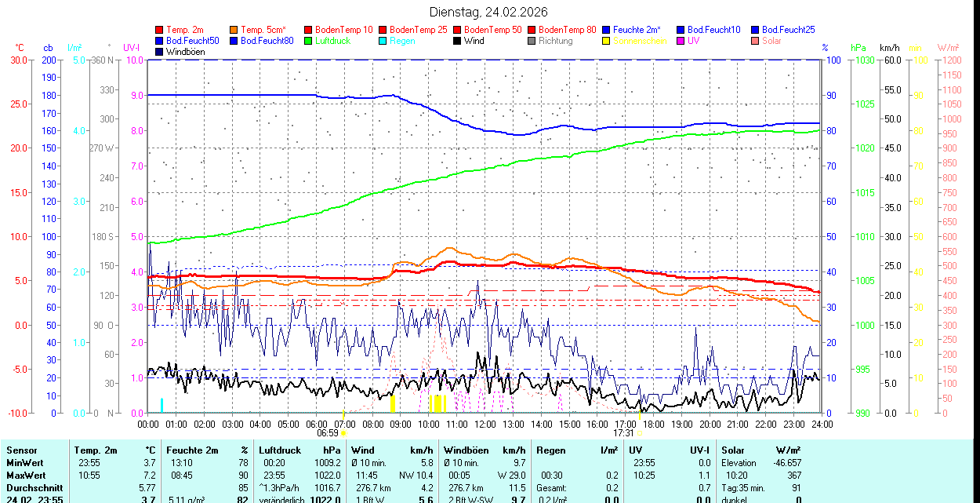Click the '°C' axis unit header
980x503 pixels.
pos(20,48)
